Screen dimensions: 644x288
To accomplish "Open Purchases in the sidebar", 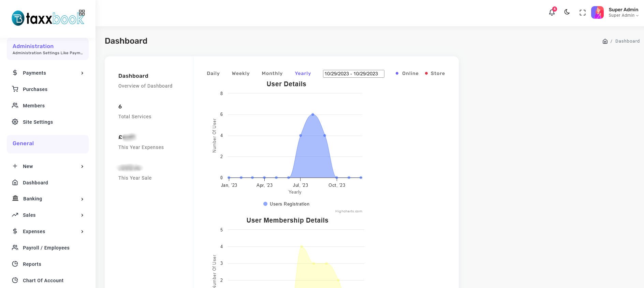I will click(x=35, y=89).
